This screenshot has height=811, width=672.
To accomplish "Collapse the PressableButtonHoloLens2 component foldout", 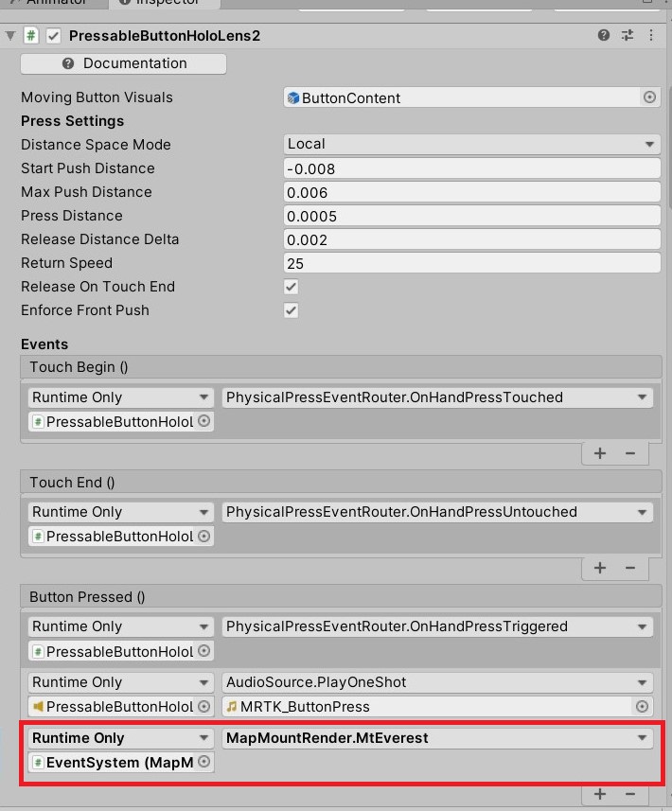I will pos(9,36).
